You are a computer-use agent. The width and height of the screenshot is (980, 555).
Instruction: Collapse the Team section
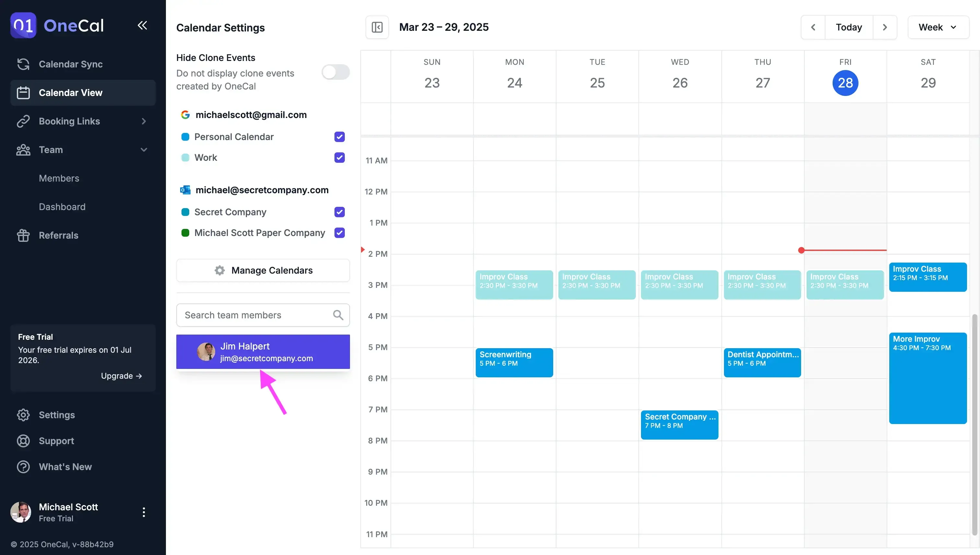click(144, 150)
